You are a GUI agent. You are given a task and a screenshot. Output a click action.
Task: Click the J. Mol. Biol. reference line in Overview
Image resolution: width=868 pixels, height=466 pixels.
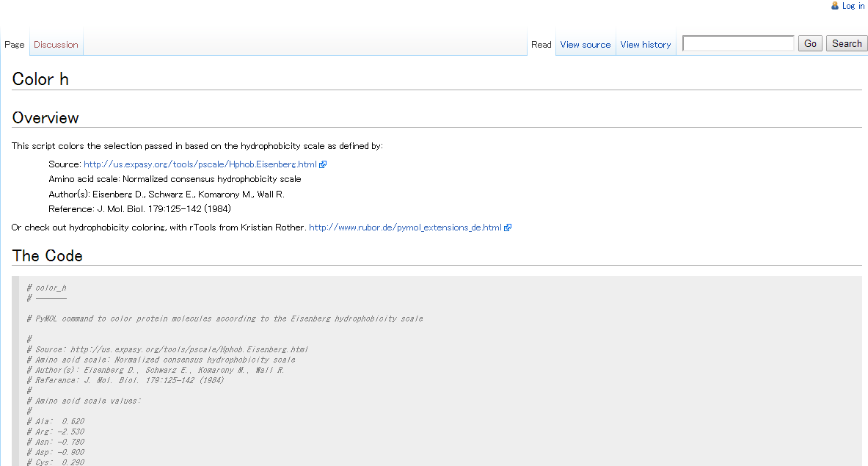pos(139,209)
